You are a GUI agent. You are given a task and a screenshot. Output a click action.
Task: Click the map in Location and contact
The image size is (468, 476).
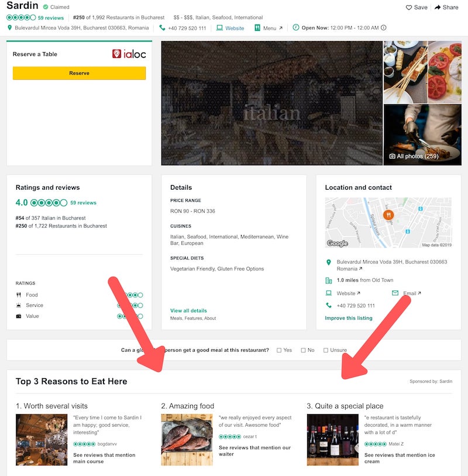click(388, 222)
